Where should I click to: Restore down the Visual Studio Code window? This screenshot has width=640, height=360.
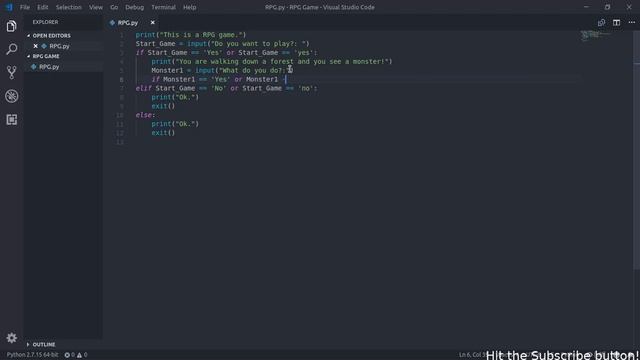(607, 7)
